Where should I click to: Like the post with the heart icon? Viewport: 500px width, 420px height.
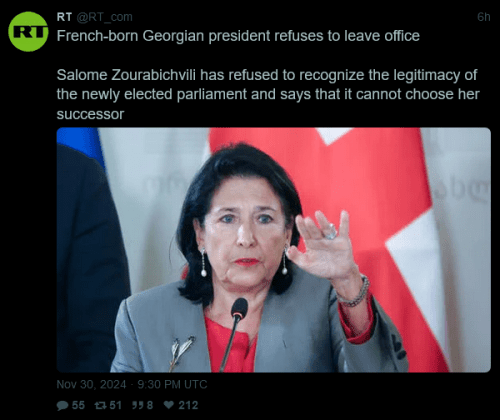pos(169,405)
